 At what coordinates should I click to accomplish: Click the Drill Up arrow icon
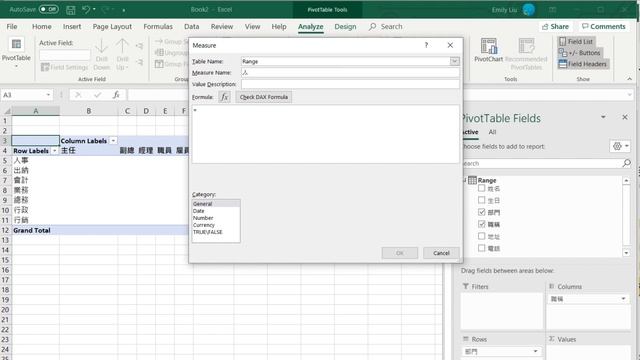click(x=122, y=46)
